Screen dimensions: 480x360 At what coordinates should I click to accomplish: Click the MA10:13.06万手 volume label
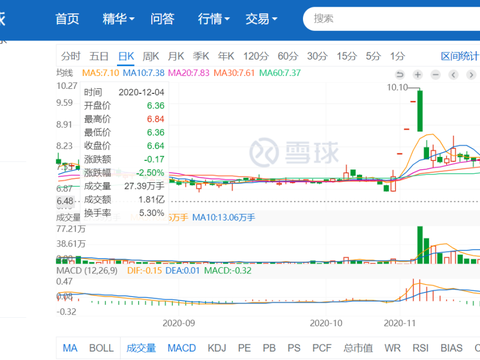coord(224,218)
